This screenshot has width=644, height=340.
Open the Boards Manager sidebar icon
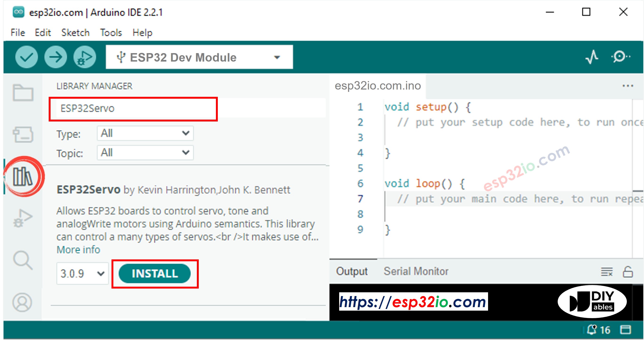coord(23,134)
